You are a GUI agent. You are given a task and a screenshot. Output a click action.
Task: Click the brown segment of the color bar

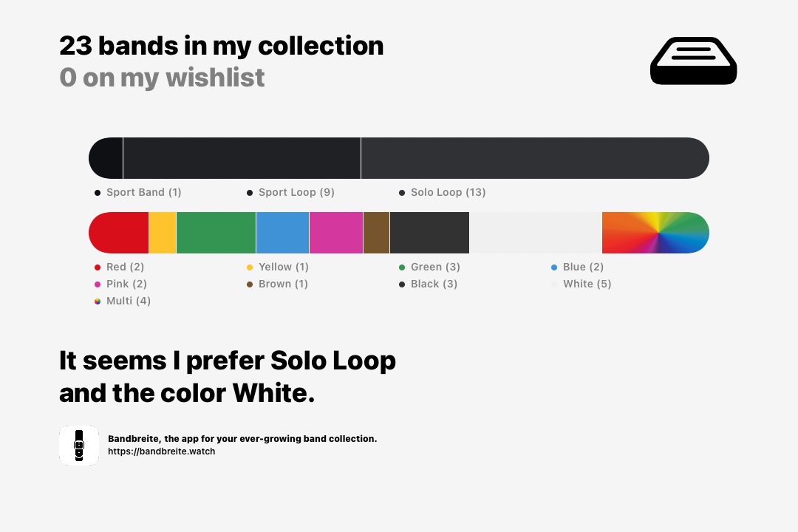pyautogui.click(x=376, y=233)
